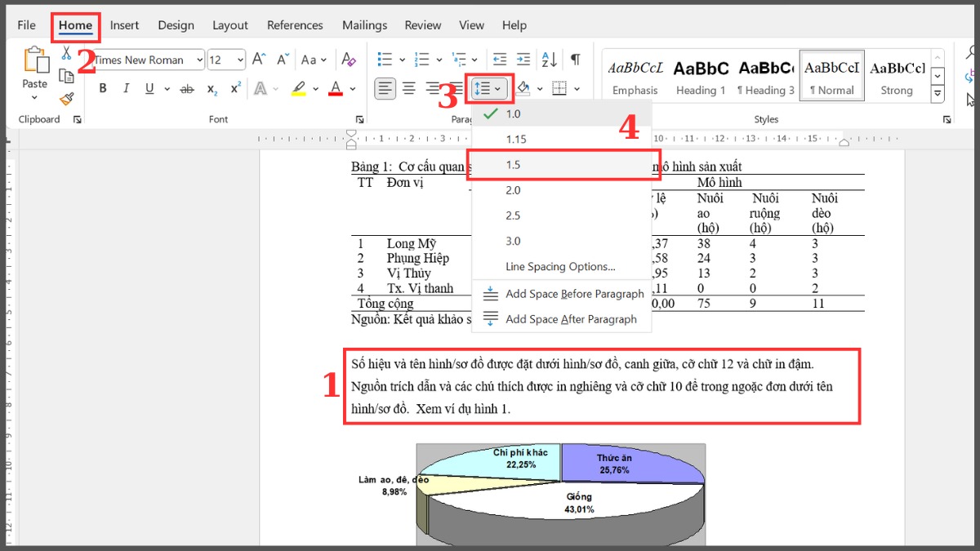Screen dimensions: 980x551
Task: Open Line Spacing Options...
Action: [x=560, y=267]
